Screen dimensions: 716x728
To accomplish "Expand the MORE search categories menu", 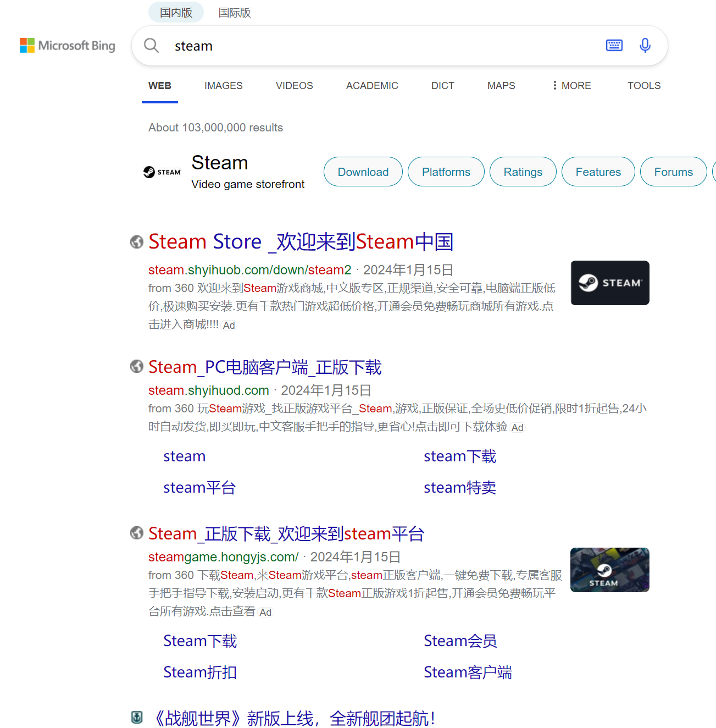I will [571, 86].
